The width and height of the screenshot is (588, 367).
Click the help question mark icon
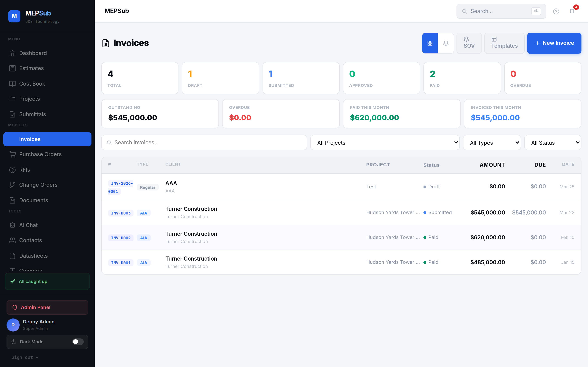pos(556,11)
